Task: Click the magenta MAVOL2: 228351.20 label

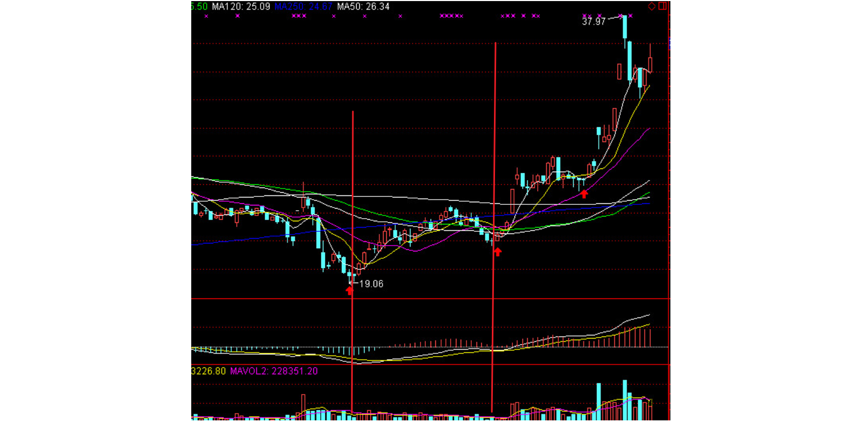Action: click(274, 371)
